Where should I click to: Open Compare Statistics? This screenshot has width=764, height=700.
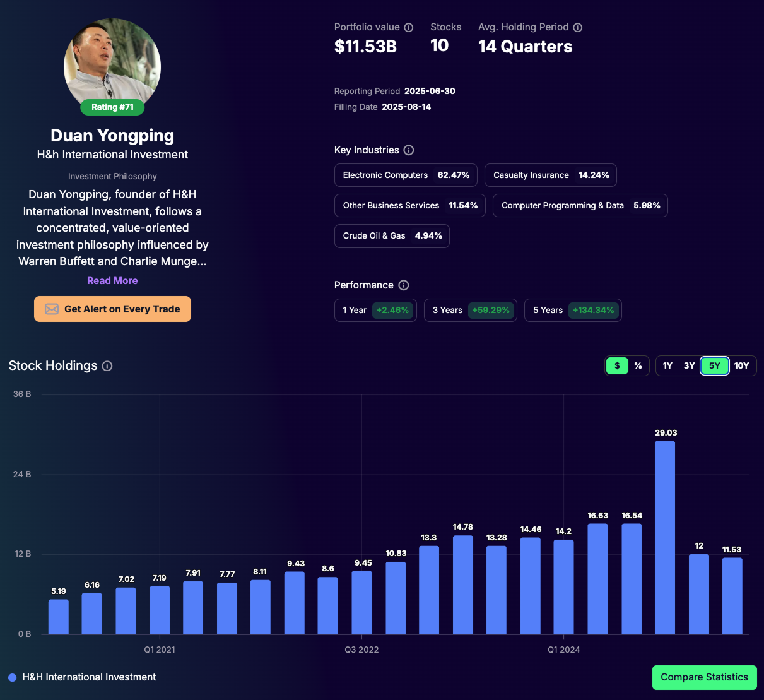(x=704, y=677)
